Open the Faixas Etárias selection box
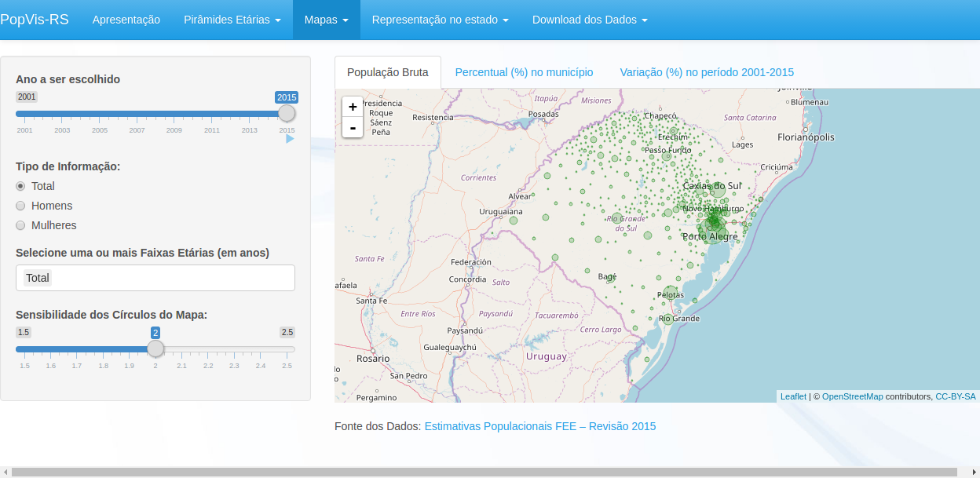Screen dimensions: 980x478 (x=155, y=277)
